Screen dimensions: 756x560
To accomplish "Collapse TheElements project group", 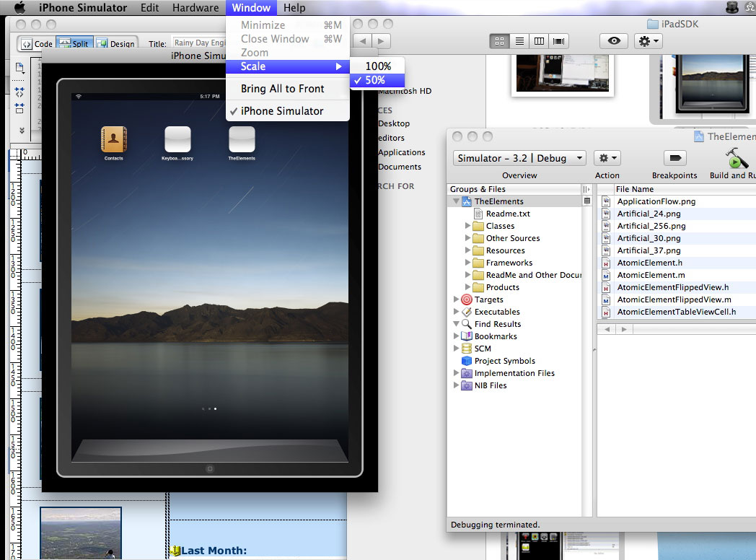I will click(456, 201).
